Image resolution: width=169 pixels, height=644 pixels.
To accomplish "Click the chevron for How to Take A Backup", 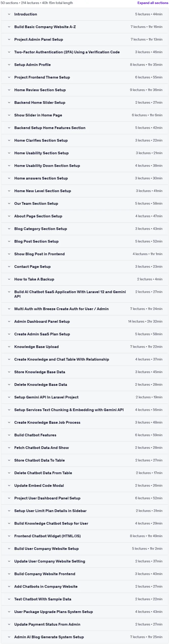I will (x=9, y=279).
